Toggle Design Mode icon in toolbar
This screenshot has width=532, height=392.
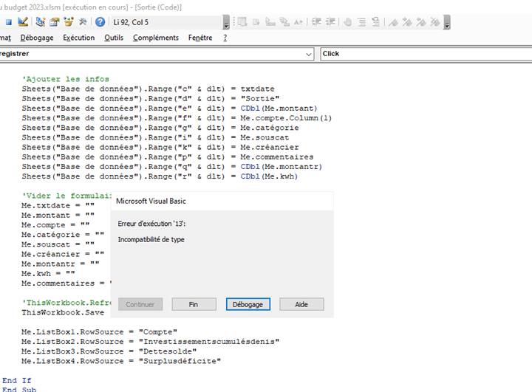click(x=22, y=22)
